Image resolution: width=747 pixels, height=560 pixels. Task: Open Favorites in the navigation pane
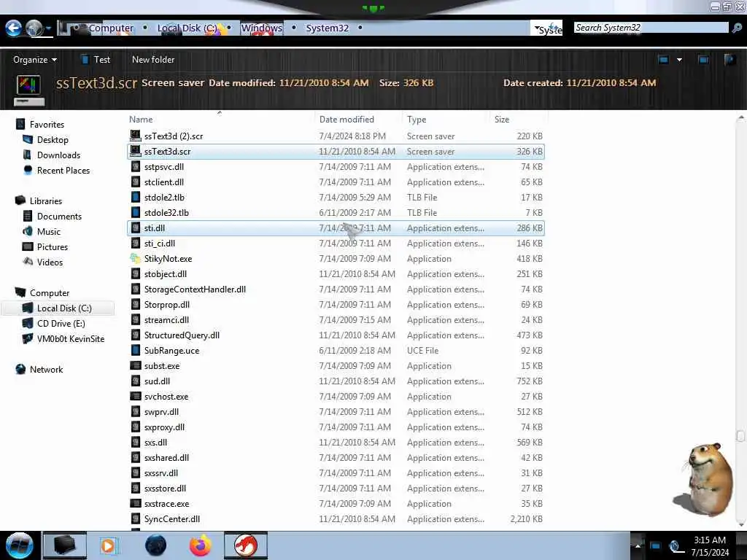point(47,124)
